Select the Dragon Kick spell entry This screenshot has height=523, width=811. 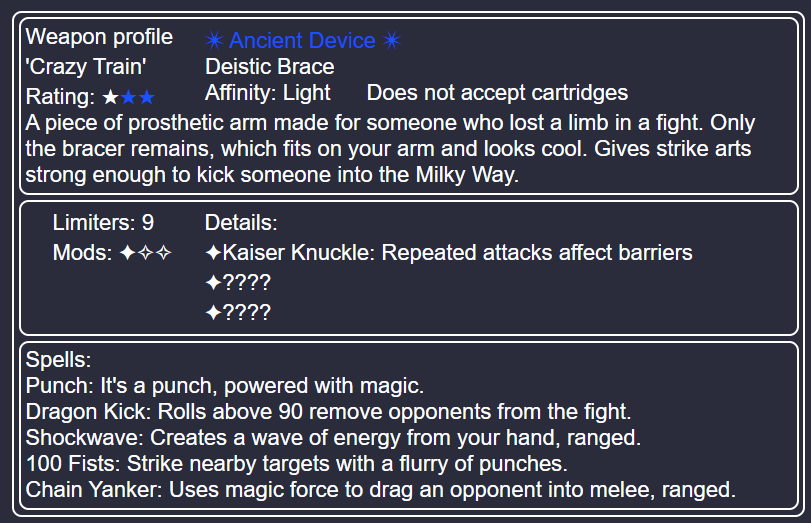328,412
